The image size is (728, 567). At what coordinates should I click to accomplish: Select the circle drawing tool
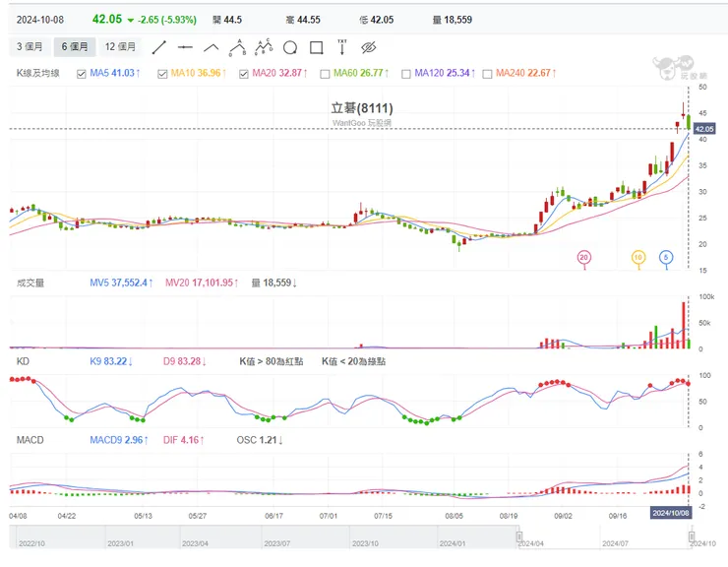[x=290, y=47]
